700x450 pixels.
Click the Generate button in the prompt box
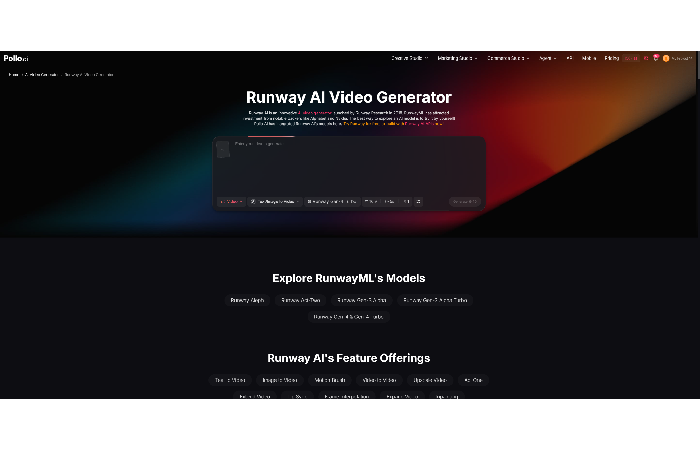click(x=465, y=202)
